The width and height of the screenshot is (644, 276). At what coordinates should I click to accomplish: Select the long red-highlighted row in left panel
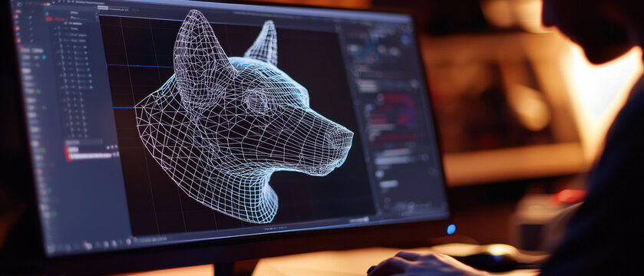89,156
